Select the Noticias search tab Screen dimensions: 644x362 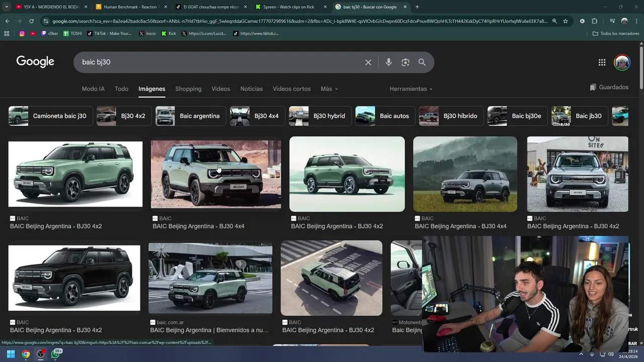[x=252, y=89]
